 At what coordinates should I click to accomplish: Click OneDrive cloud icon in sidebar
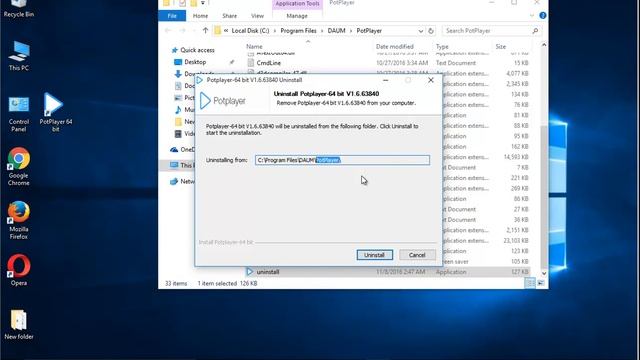click(x=174, y=149)
